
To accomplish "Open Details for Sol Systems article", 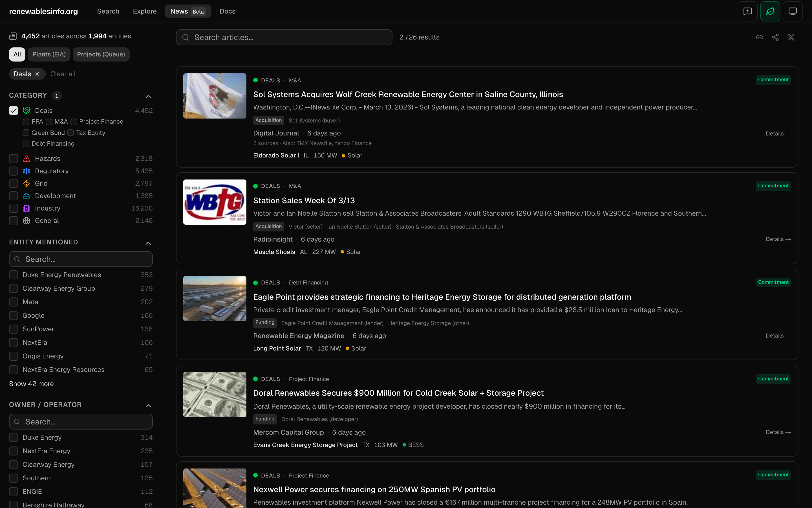I will pos(778,134).
